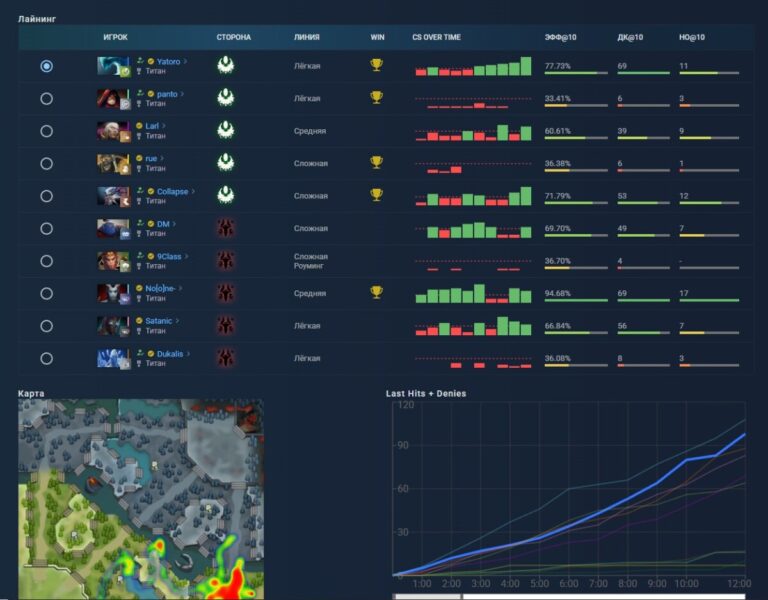Click the Dire side icon in DM's row
The image size is (768, 600).
click(x=226, y=228)
